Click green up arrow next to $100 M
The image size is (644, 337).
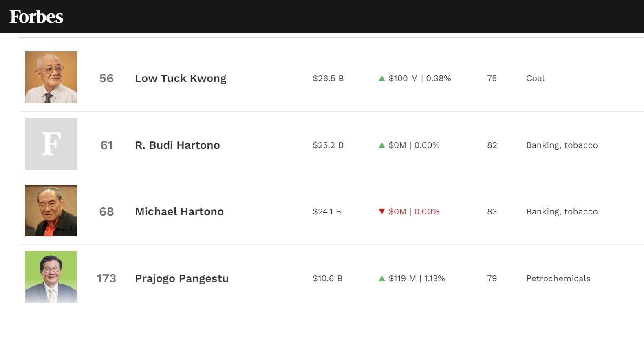382,78
